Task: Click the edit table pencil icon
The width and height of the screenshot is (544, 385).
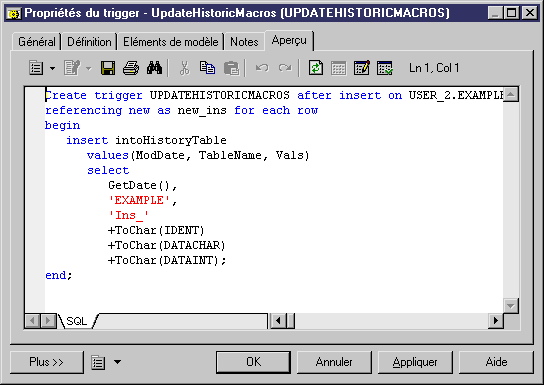Action: (x=362, y=68)
